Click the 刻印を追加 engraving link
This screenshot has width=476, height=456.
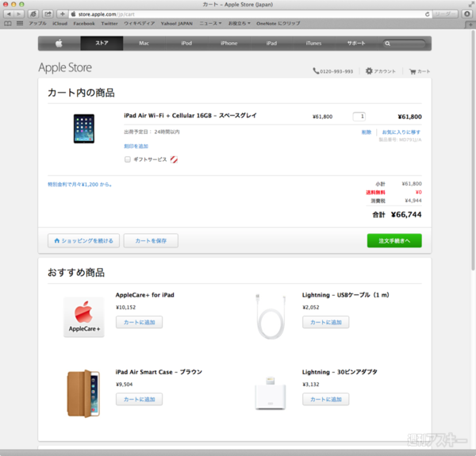[x=136, y=146]
